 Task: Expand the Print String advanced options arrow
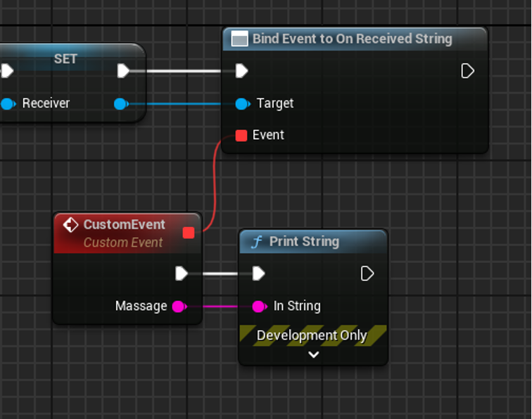(314, 355)
